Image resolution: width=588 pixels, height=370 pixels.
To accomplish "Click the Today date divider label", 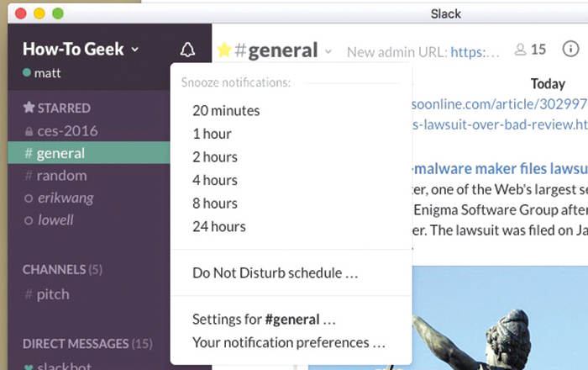I will [548, 84].
